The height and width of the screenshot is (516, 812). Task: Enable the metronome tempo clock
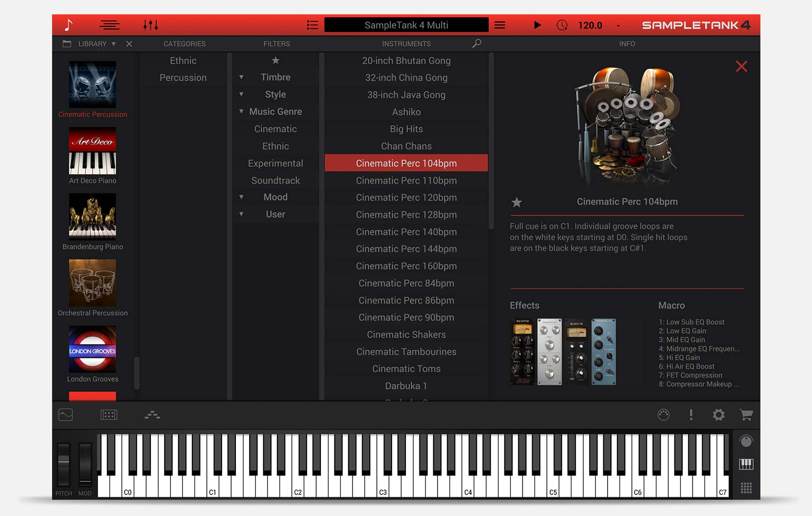click(563, 25)
